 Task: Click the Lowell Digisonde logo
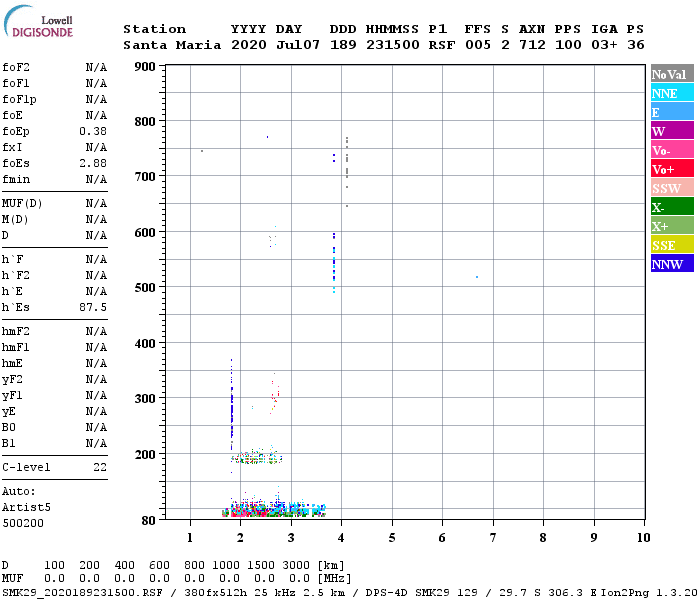coord(38,21)
